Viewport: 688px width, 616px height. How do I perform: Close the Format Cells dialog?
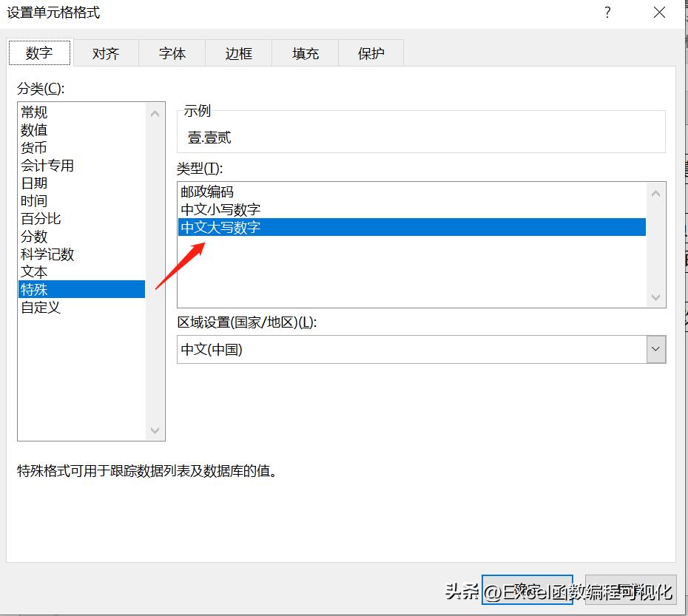659,13
